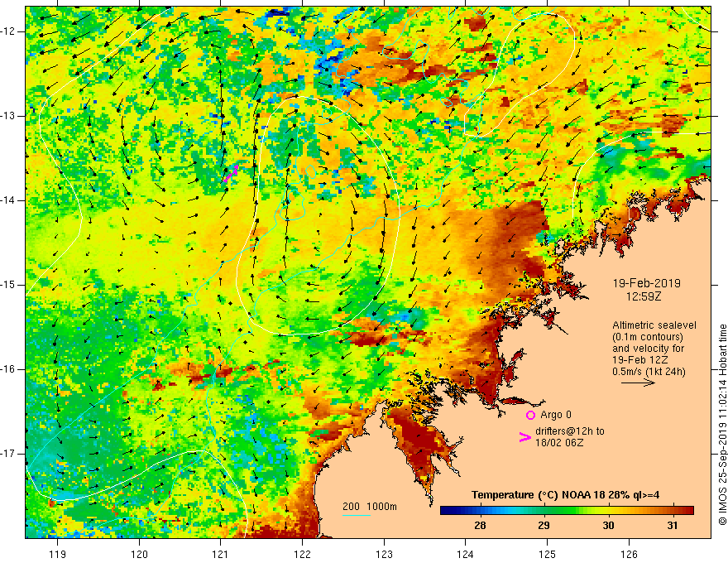
Task: Click the 31 degree colorbar label
Action: tap(672, 526)
